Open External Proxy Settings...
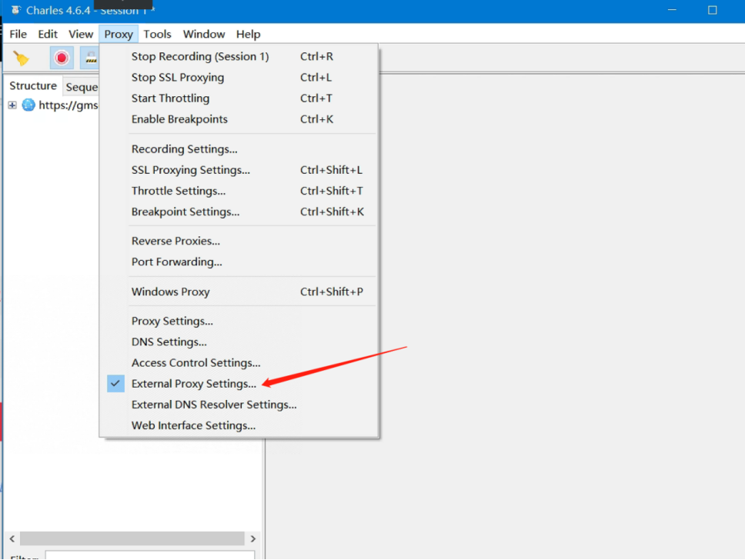 [x=239, y=384]
